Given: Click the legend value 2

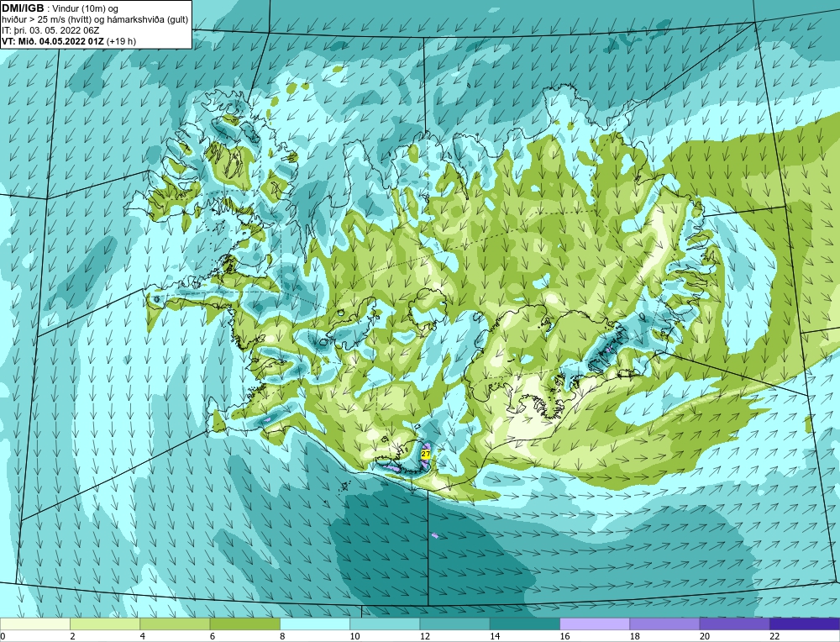Looking at the screenshot, I should click(x=72, y=636).
